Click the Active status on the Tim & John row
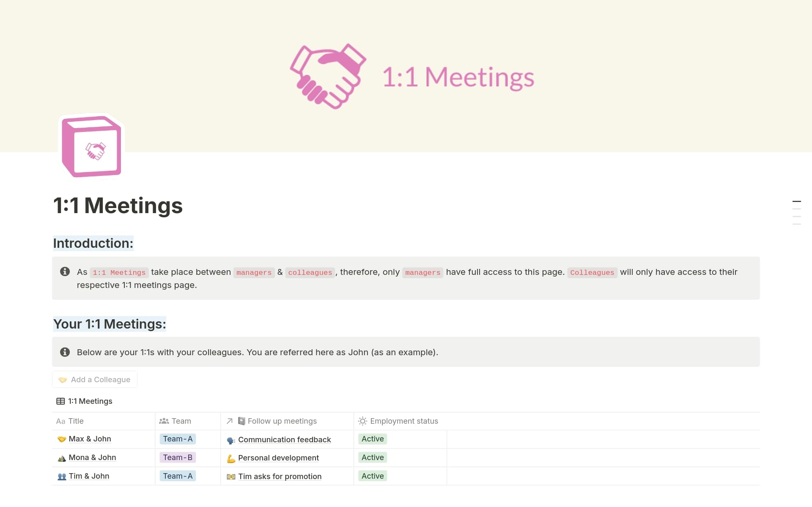Image resolution: width=812 pixels, height=507 pixels. click(372, 476)
